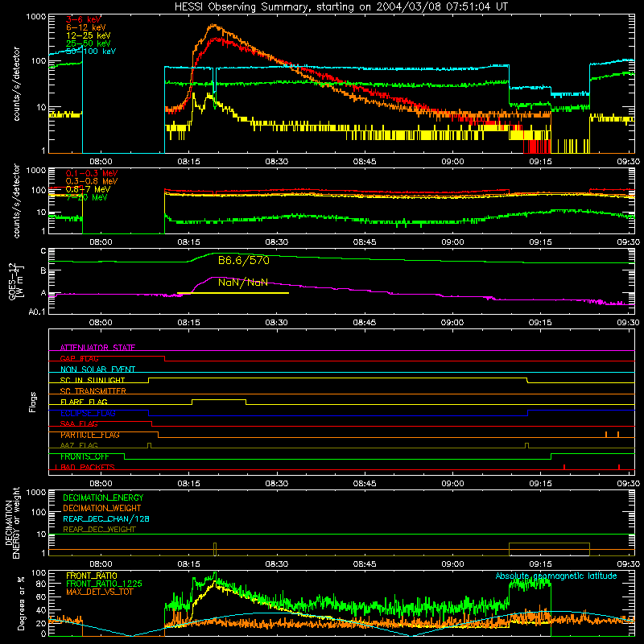Select the 3-6 keV legend label

tap(84, 19)
